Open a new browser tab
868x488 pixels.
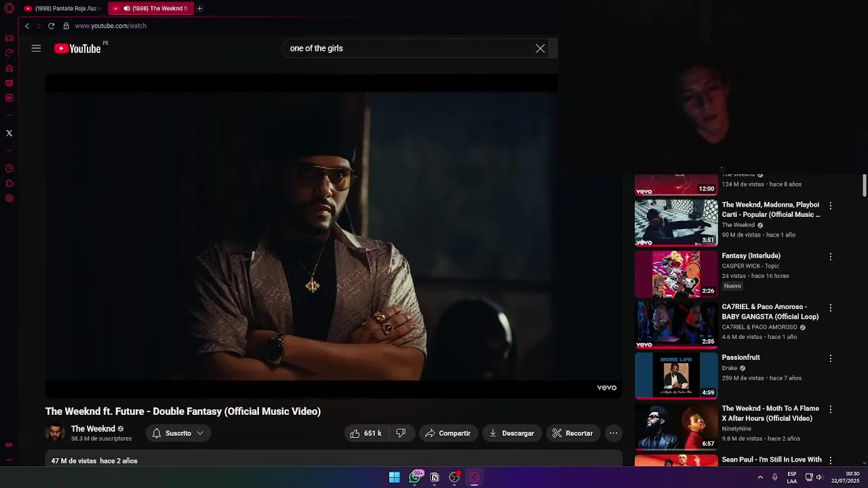click(199, 9)
